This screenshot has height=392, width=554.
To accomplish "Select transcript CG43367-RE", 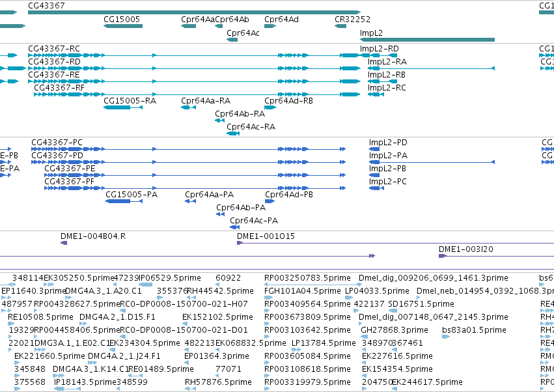I will pyautogui.click(x=194, y=81).
